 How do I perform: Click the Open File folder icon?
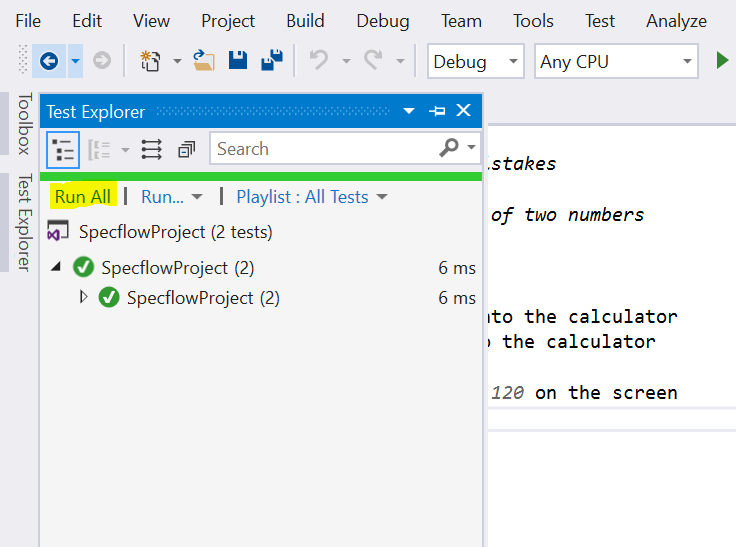[204, 61]
